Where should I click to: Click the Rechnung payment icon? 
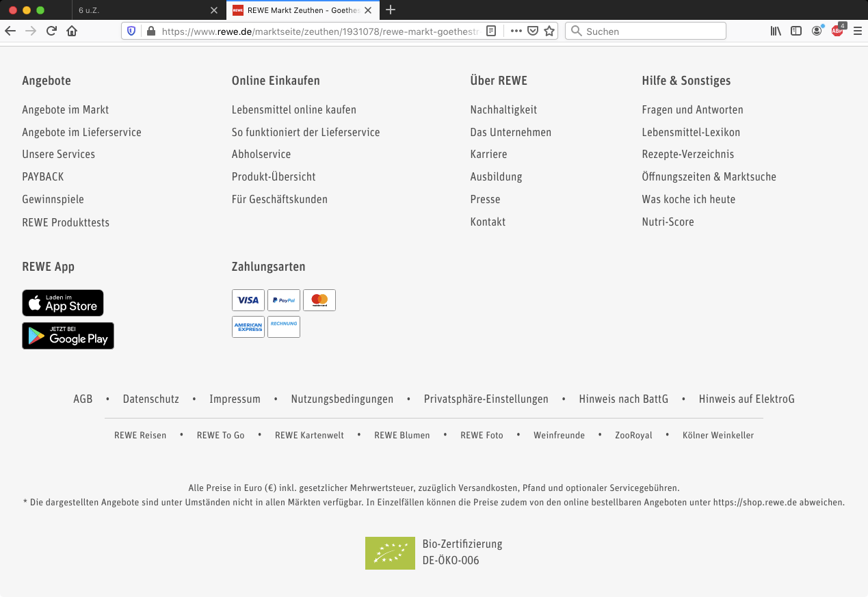coord(284,327)
